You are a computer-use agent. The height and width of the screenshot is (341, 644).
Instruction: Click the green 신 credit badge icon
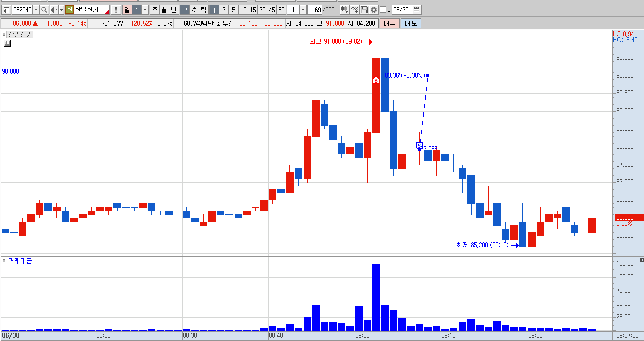pyautogui.click(x=69, y=10)
